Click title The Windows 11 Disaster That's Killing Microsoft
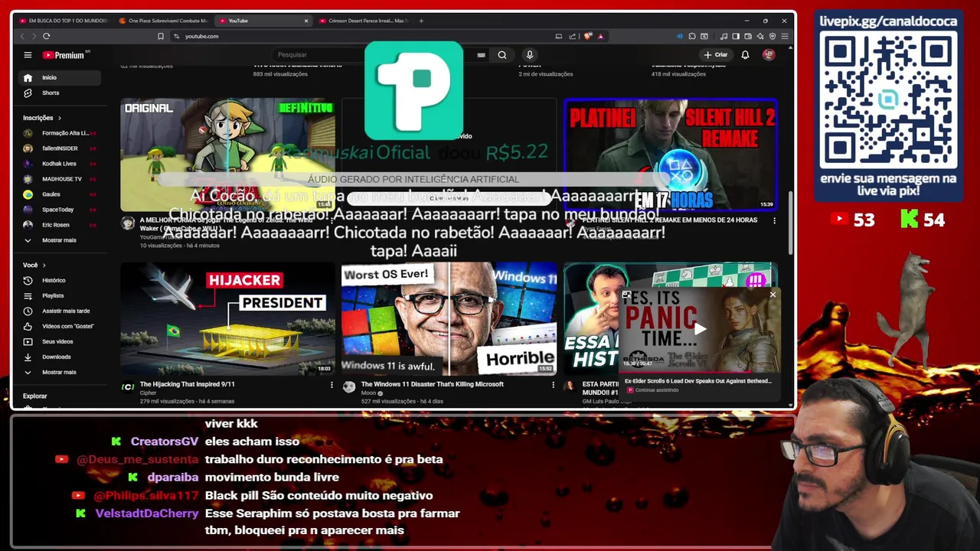 point(432,384)
